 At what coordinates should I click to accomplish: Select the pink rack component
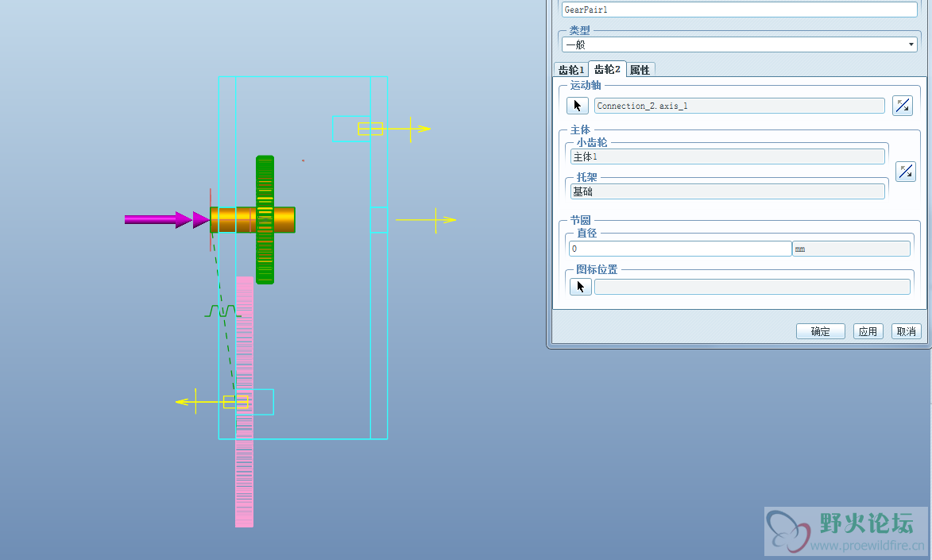click(244, 477)
